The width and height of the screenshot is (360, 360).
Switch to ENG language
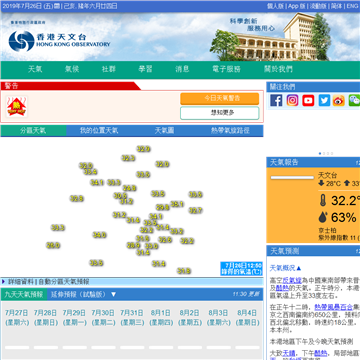(x=352, y=6)
